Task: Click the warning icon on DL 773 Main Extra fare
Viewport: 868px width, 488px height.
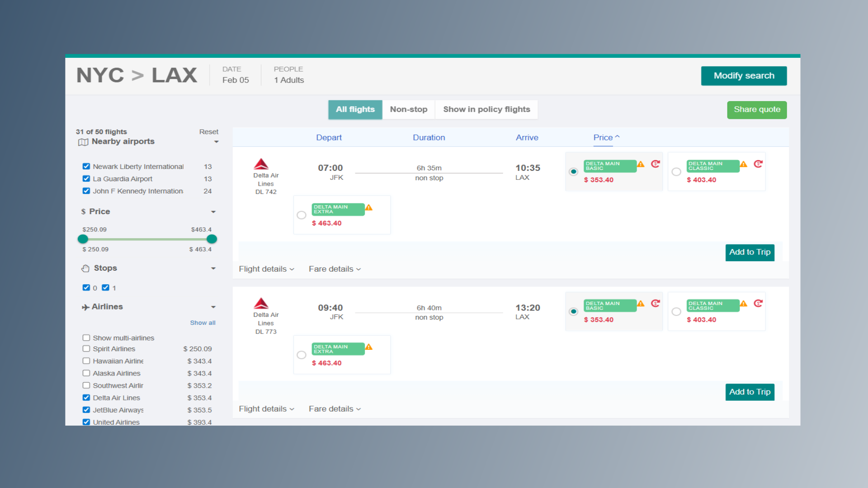Action: point(369,347)
